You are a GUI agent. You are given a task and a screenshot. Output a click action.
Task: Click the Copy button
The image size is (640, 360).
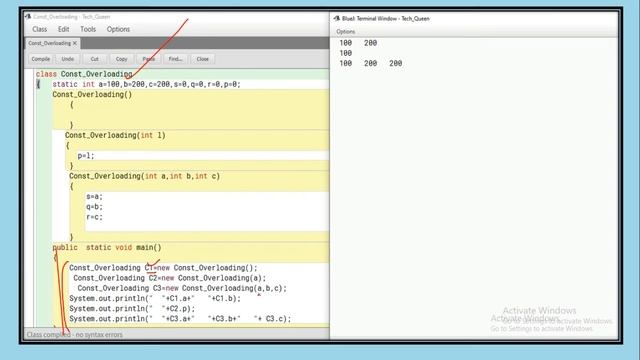tap(121, 59)
